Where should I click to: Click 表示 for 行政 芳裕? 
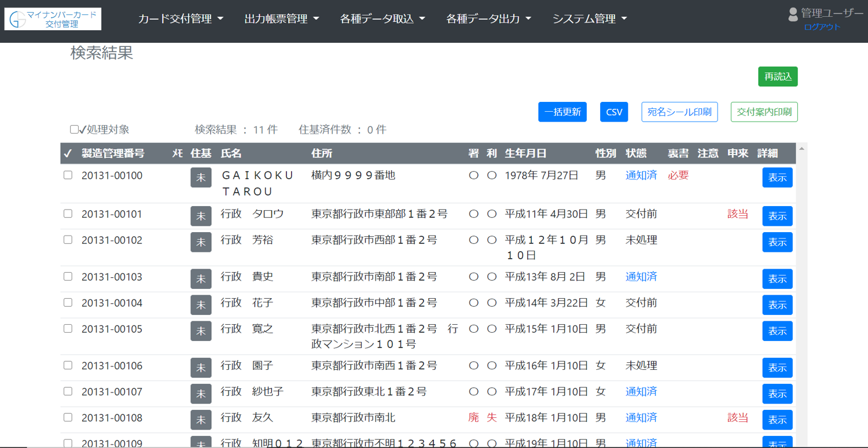point(777,242)
